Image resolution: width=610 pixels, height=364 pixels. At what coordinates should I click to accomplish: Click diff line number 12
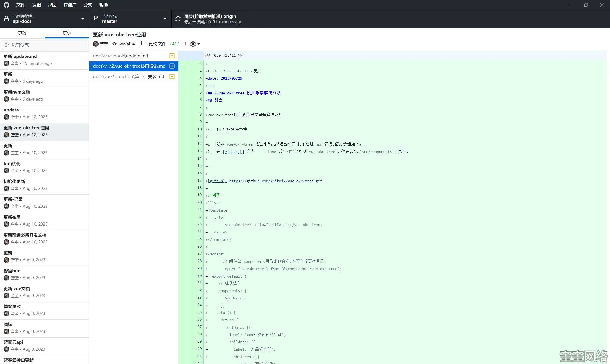coord(199,144)
